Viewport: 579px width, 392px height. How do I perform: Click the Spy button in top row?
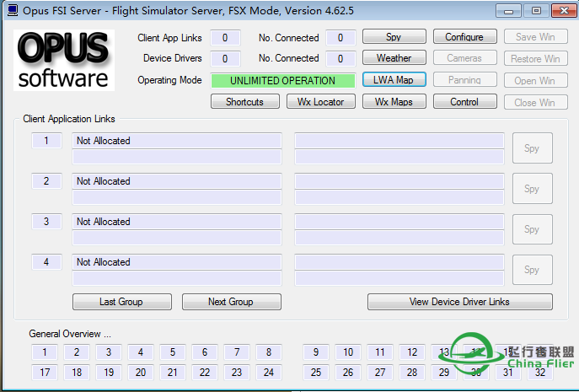[x=394, y=36]
